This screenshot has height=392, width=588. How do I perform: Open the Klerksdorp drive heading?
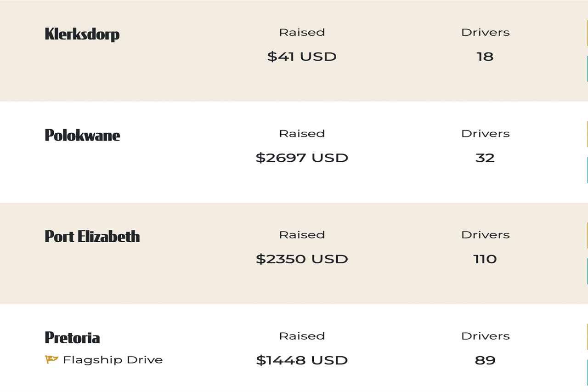click(82, 34)
